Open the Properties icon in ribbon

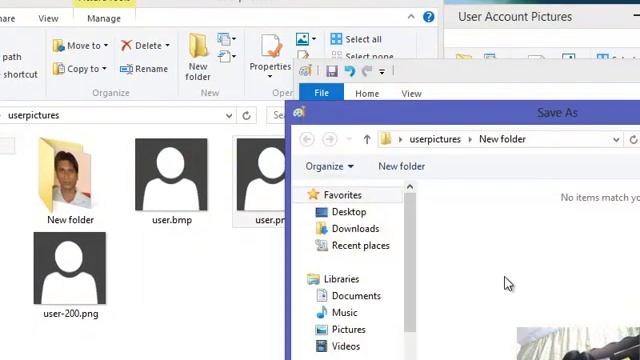tap(271, 46)
